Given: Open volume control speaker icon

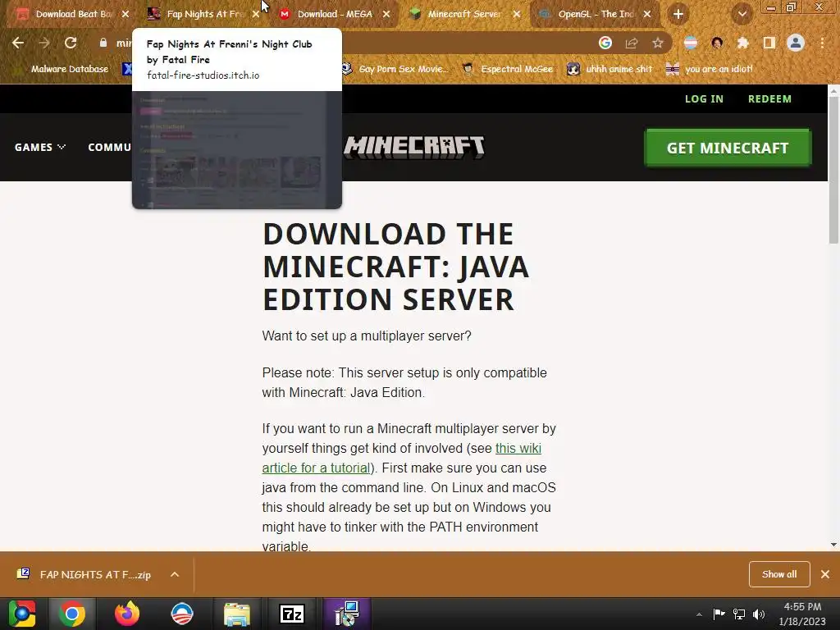Looking at the screenshot, I should coord(759,614).
